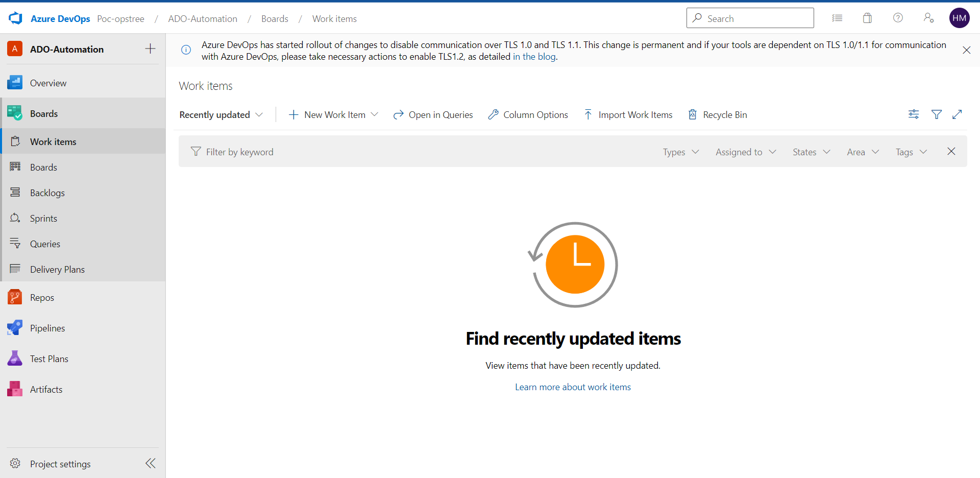
Task: Click New Work Item button
Action: [327, 115]
